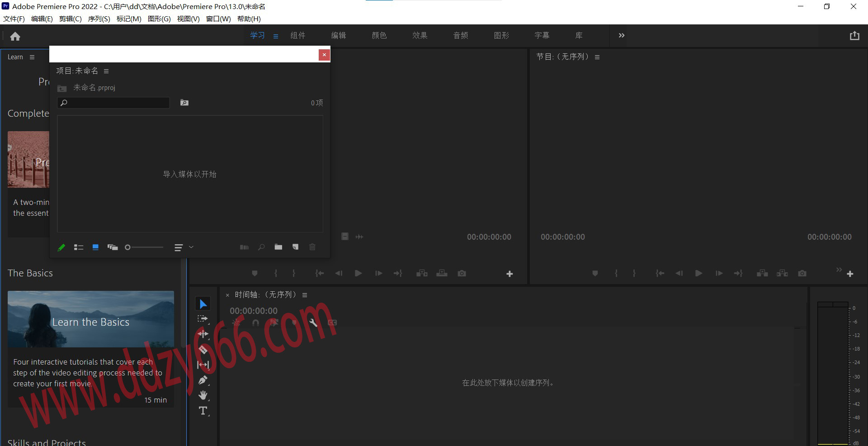Toggle timeline linked selection
Image resolution: width=868 pixels, height=446 pixels.
(x=274, y=323)
